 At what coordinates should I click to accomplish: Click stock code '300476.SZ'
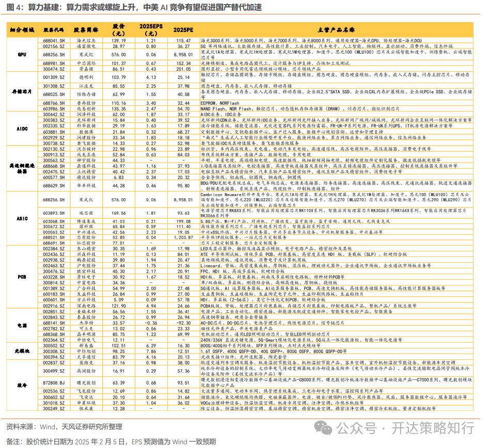[54, 271]
